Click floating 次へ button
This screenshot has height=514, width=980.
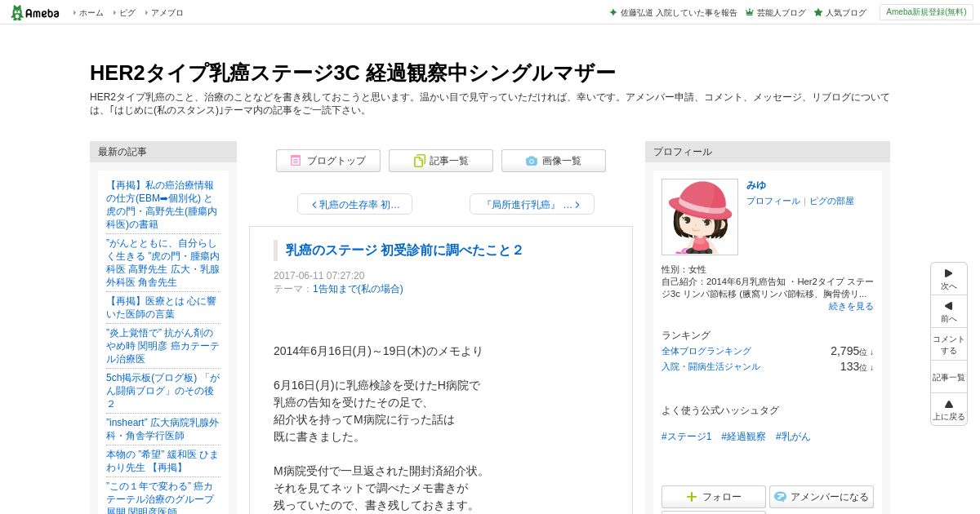point(949,279)
